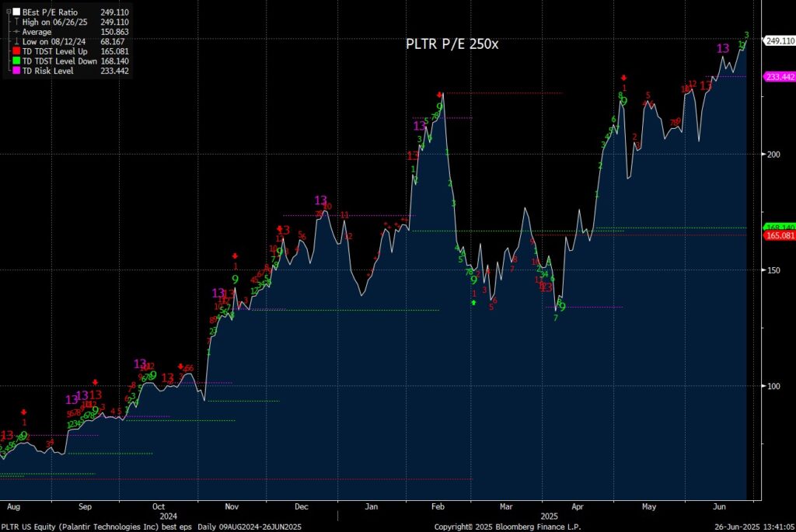
Task: Select the TD TDST Level Down legend label
Action: tap(59, 61)
